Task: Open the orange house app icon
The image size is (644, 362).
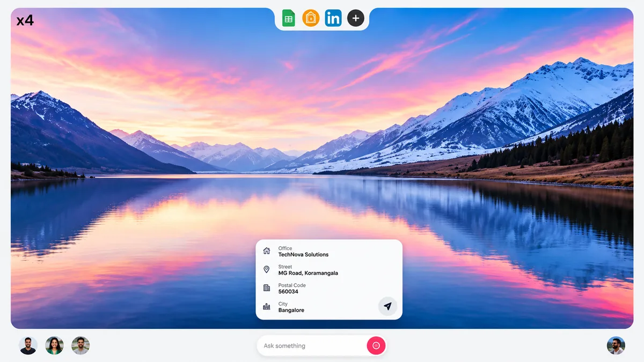Action: click(x=311, y=18)
